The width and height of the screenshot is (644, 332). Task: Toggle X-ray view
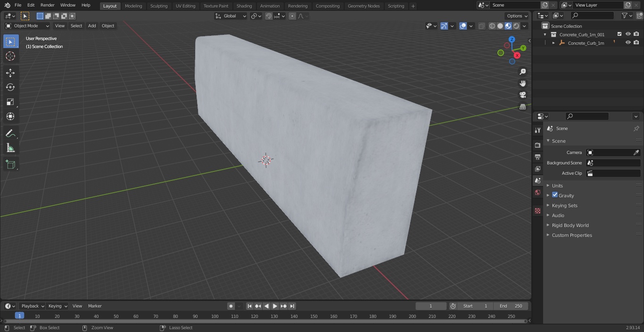tap(481, 26)
